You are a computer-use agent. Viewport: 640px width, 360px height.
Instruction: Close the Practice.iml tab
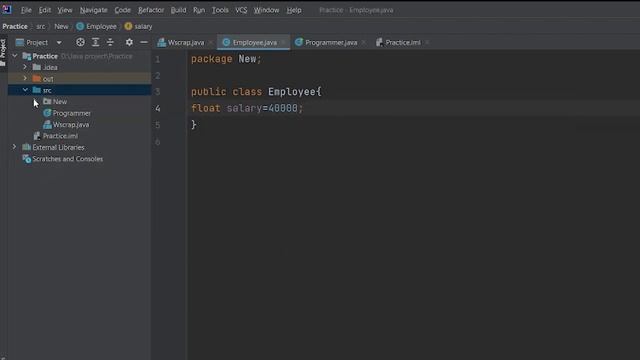[x=427, y=42]
